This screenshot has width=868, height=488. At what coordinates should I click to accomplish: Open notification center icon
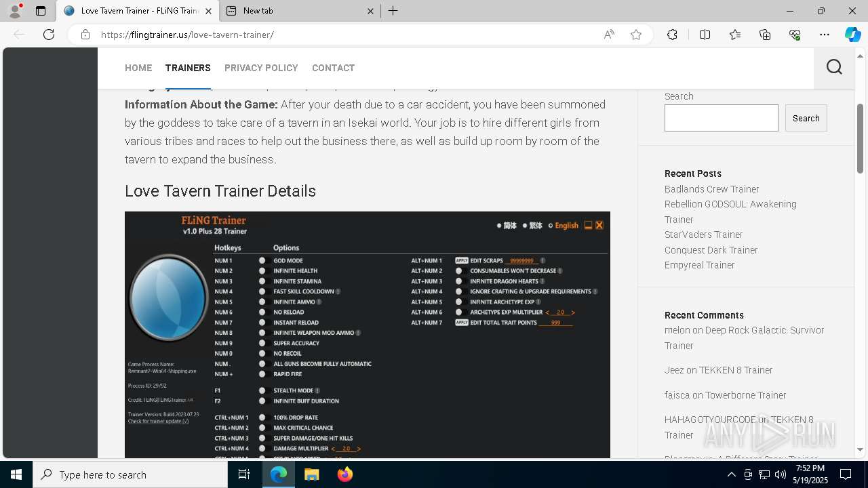point(846,474)
